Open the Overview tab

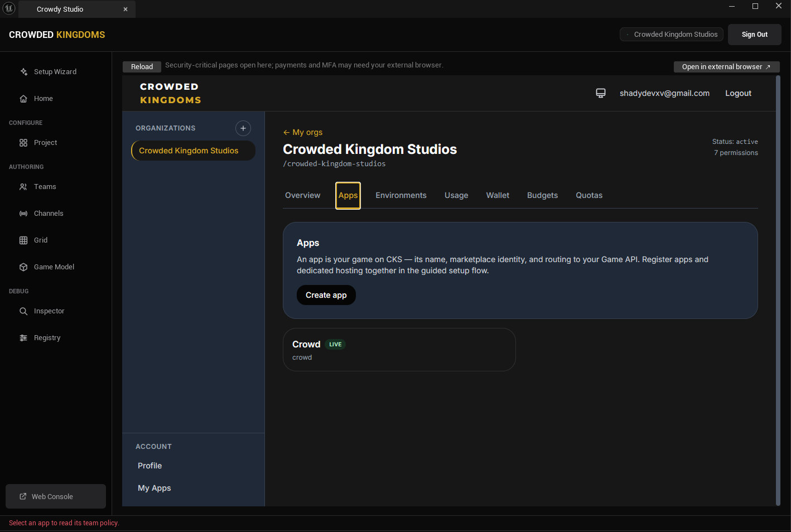point(303,195)
